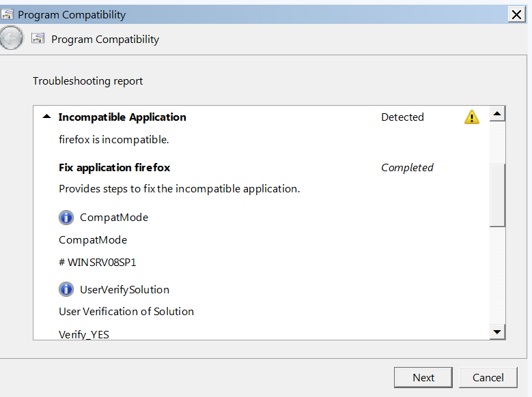Click the Back arrow button

point(11,39)
